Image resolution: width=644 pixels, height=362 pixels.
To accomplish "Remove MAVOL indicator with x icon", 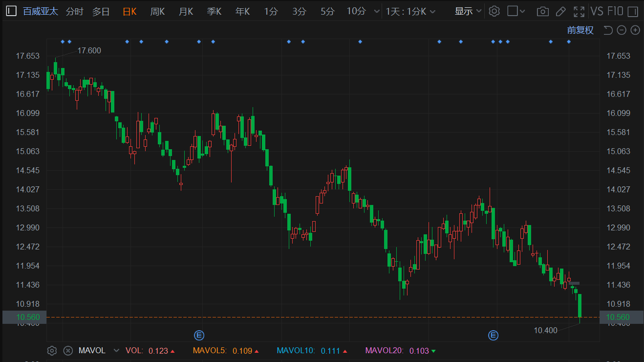I will (68, 350).
